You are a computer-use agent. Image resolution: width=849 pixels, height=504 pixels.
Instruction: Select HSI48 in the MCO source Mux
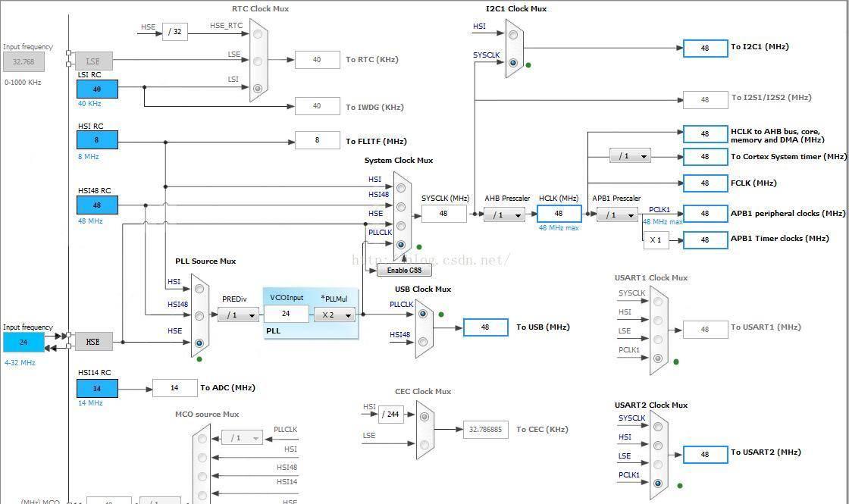[x=202, y=477]
